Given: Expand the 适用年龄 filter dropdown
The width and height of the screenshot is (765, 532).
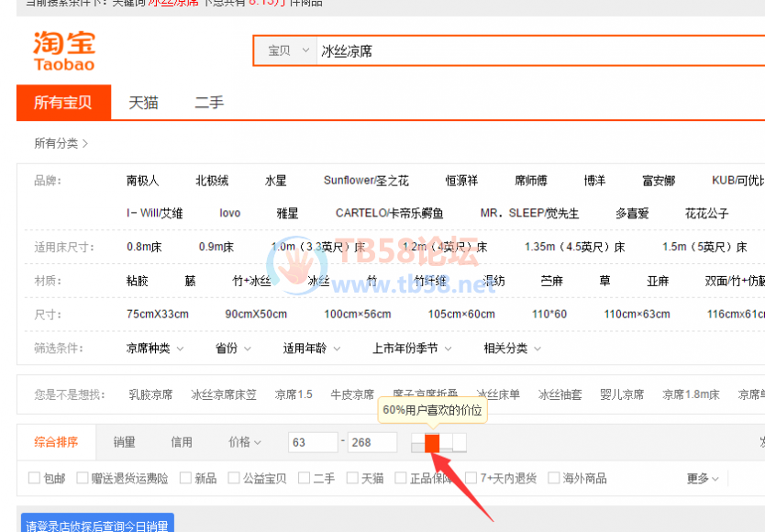Looking at the screenshot, I should point(311,349).
